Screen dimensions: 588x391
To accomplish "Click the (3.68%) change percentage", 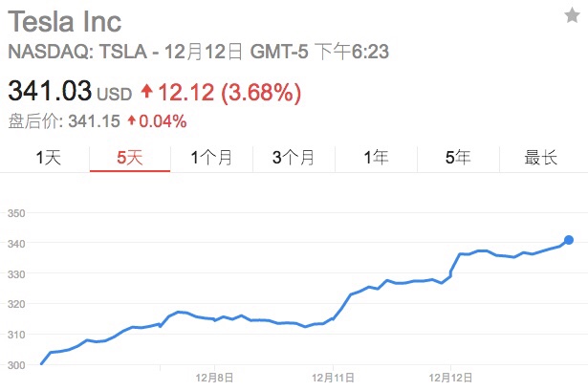I will (x=261, y=92).
